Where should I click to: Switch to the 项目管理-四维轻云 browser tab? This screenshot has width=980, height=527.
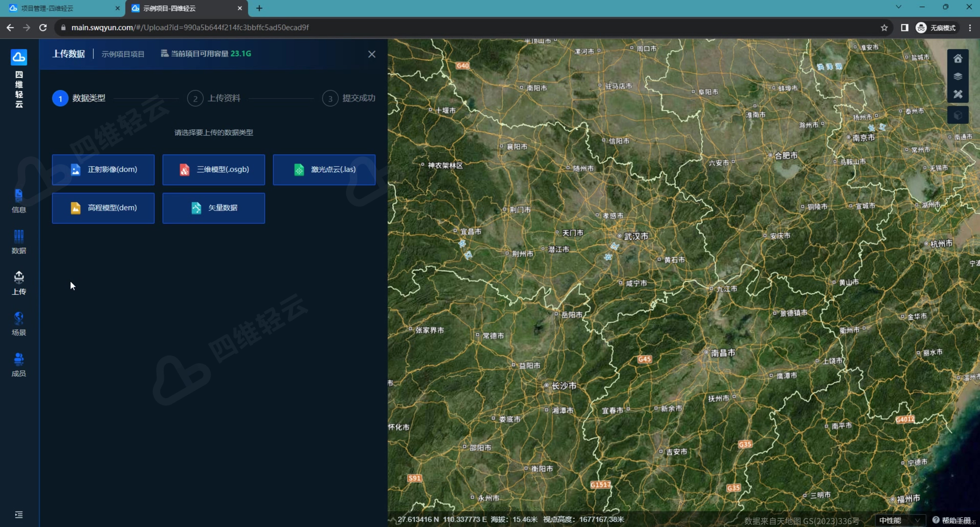[61, 8]
